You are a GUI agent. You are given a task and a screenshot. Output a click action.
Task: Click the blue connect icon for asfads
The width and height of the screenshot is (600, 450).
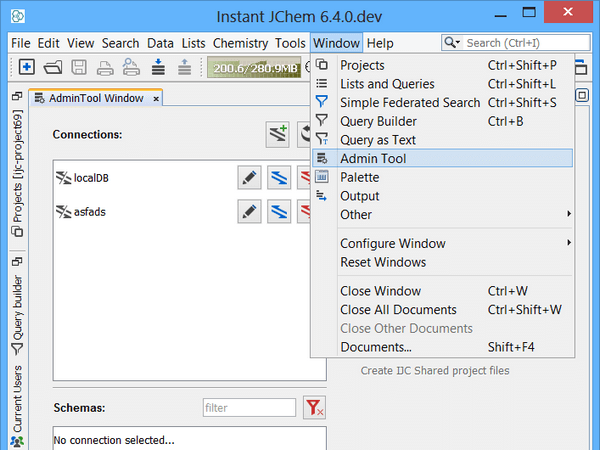tap(280, 212)
